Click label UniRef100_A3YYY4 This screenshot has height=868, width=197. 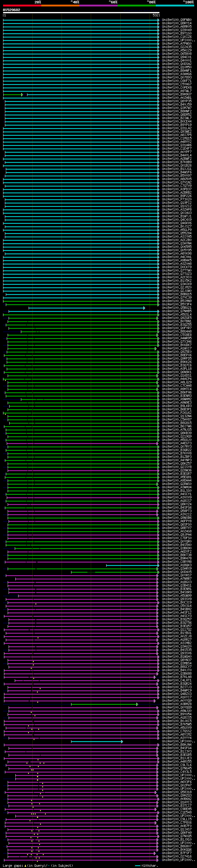[x=176, y=738]
